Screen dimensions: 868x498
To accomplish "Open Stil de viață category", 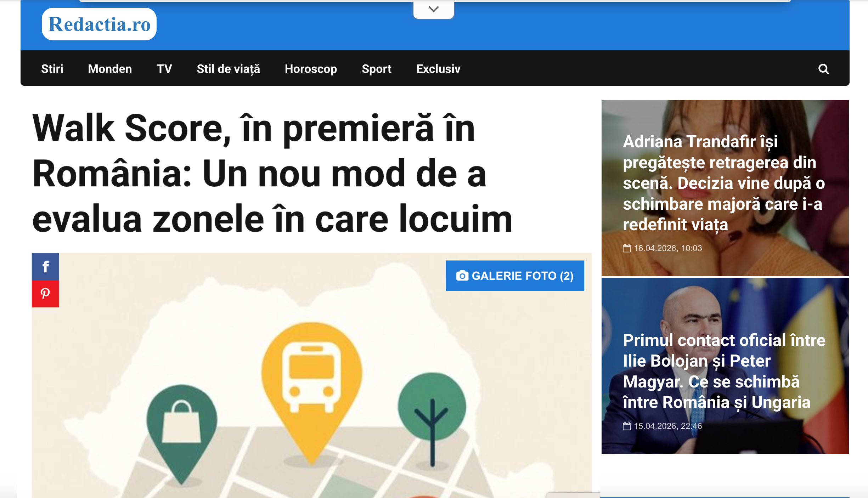I will (x=228, y=69).
